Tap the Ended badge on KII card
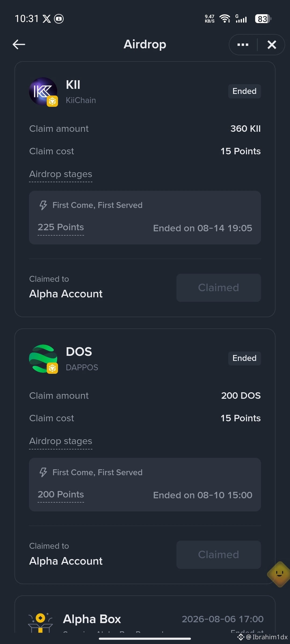290x644 pixels. [x=244, y=91]
